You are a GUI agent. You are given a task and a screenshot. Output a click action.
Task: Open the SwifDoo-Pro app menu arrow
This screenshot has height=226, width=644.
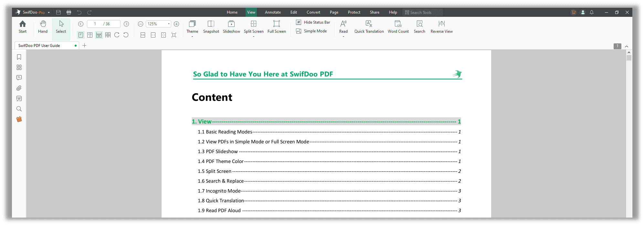[x=49, y=13]
